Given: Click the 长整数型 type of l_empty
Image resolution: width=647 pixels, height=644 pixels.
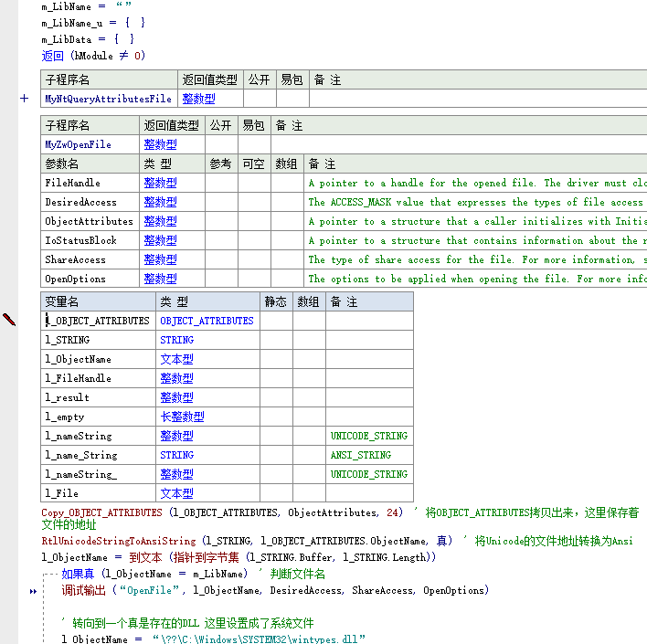Looking at the screenshot, I should [x=182, y=417].
